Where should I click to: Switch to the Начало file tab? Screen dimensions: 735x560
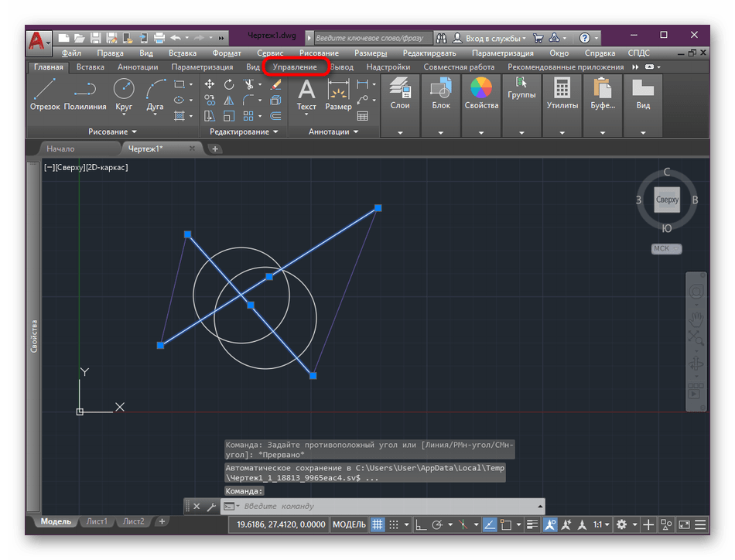coord(60,149)
